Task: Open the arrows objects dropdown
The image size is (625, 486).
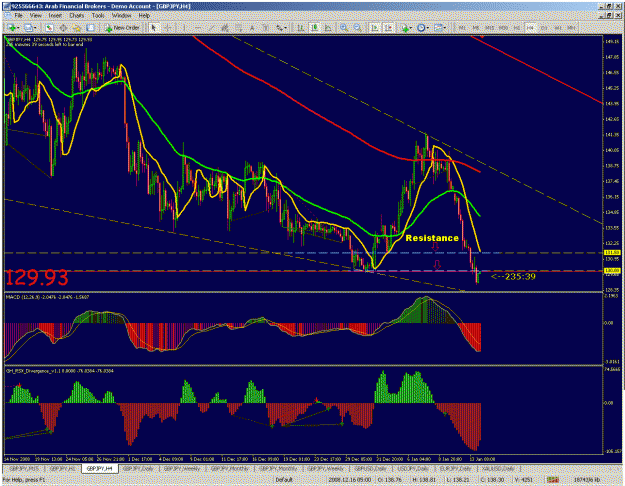Action: coord(282,28)
